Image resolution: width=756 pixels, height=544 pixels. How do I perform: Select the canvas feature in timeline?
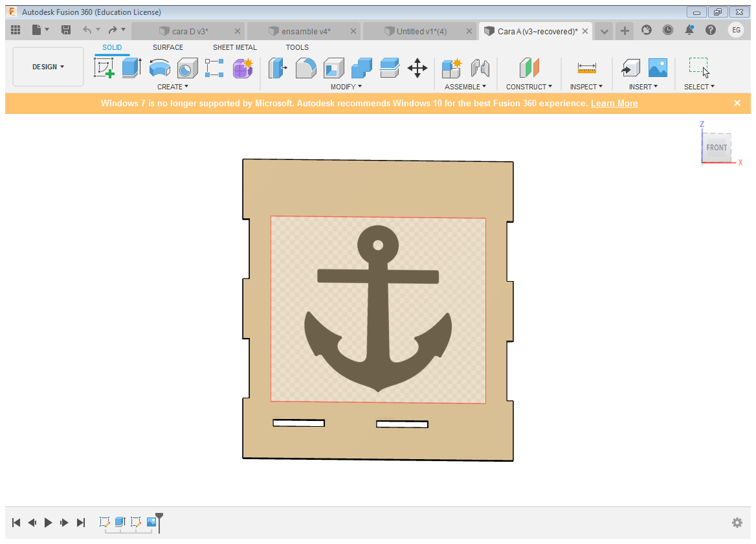(151, 522)
